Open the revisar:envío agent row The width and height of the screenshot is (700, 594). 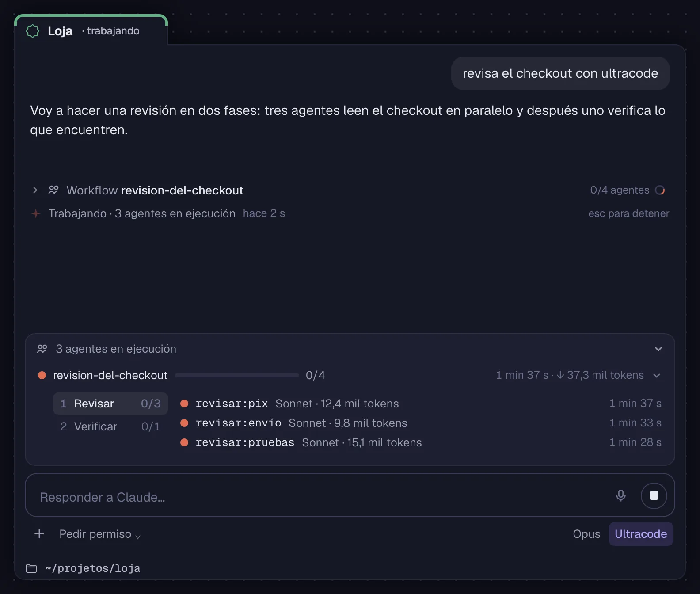tap(421, 423)
